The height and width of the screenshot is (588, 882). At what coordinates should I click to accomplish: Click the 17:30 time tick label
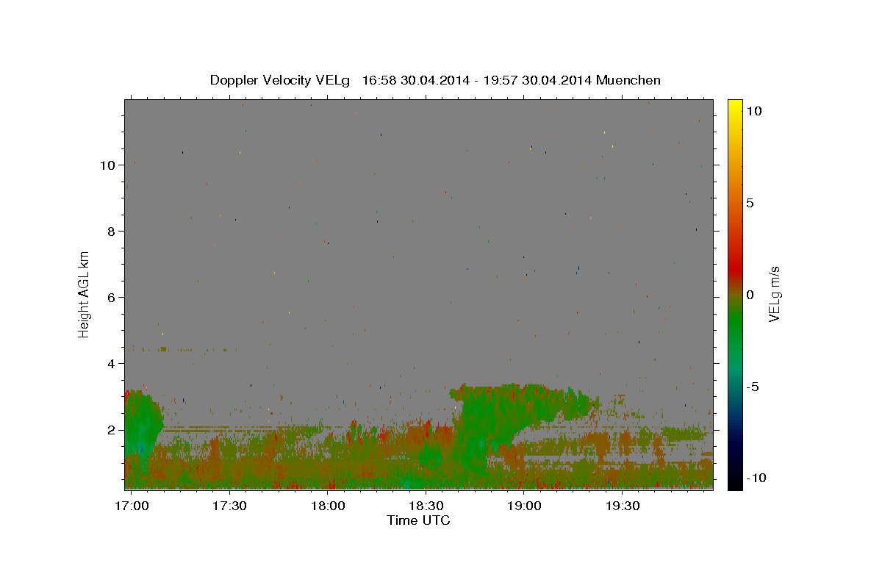tap(230, 506)
